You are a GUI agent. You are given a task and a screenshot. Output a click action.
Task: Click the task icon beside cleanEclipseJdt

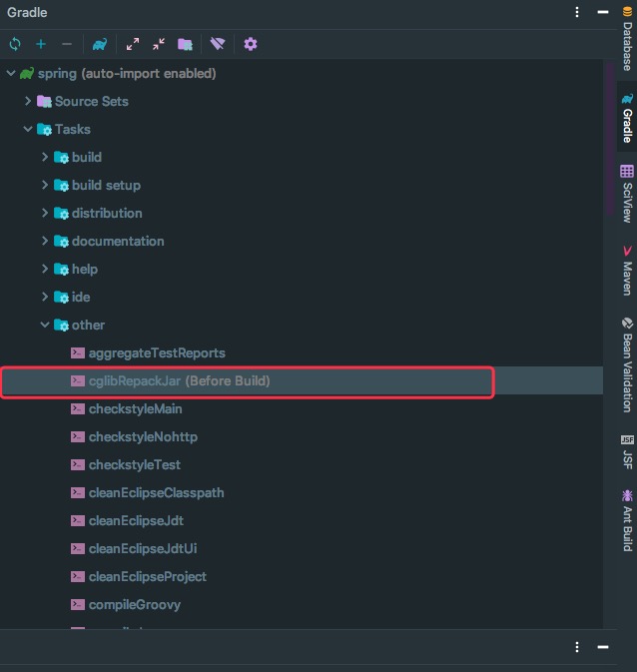coord(78,520)
